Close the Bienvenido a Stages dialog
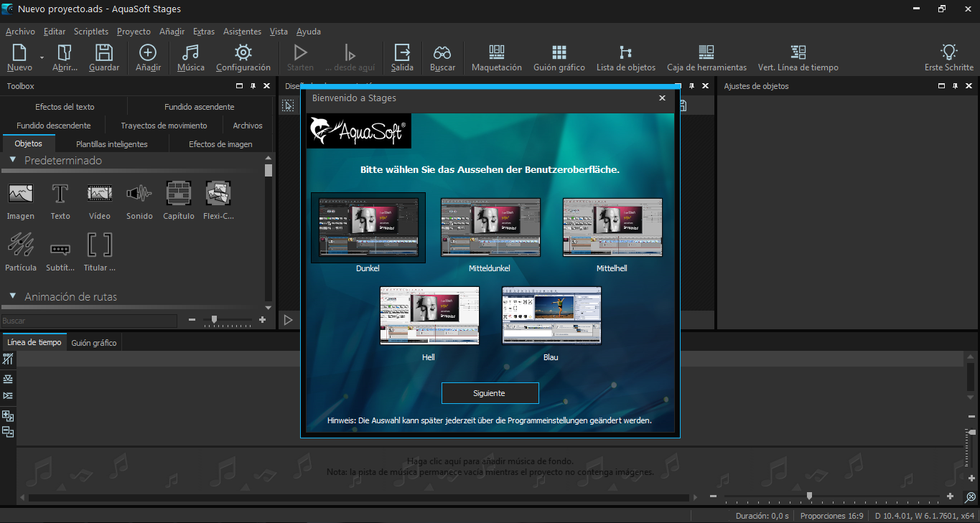 click(662, 98)
